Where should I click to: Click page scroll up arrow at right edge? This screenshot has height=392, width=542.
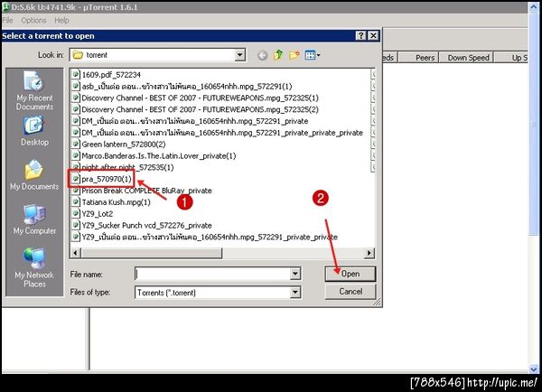(533, 7)
